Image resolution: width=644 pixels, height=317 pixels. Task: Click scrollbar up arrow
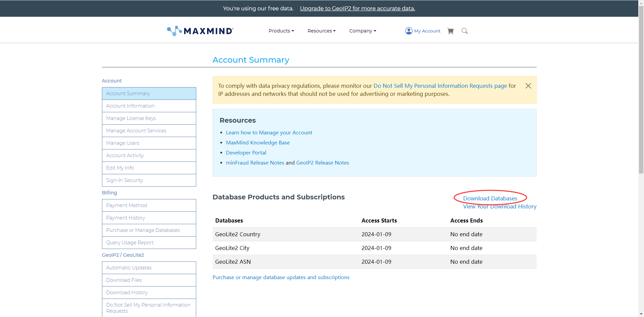(641, 3)
